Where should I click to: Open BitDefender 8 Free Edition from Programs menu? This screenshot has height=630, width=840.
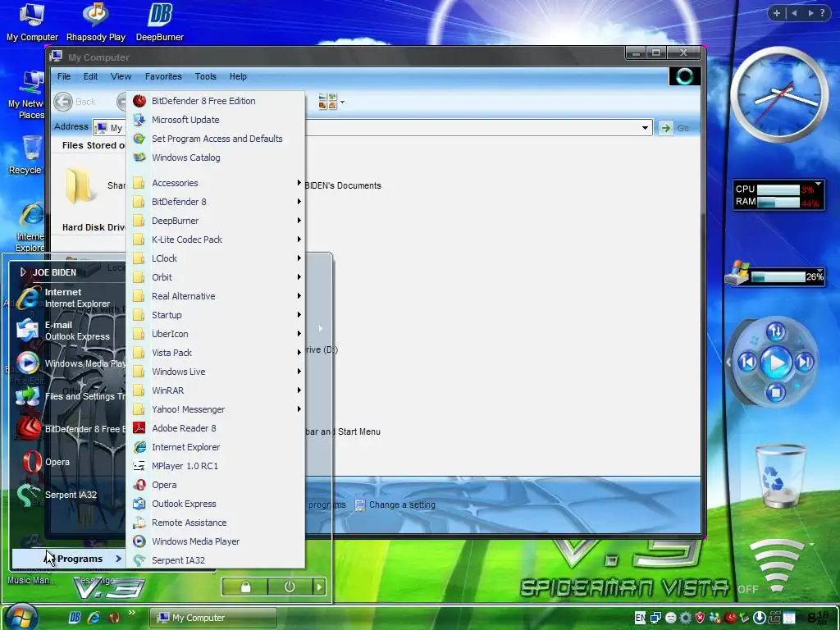tap(216, 101)
